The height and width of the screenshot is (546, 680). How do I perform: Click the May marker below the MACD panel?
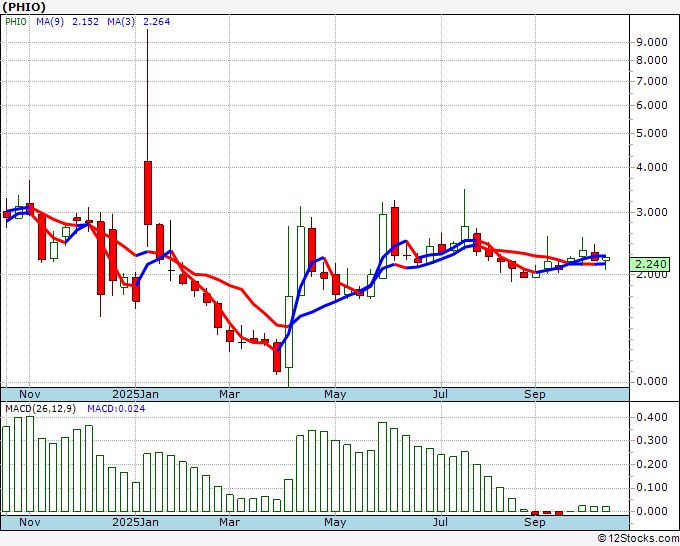pos(334,523)
